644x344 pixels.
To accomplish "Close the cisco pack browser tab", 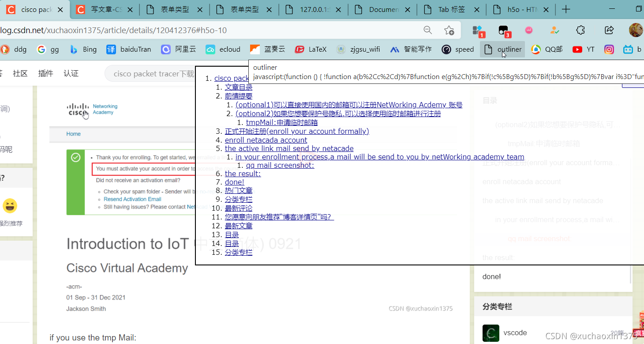I will click(60, 10).
